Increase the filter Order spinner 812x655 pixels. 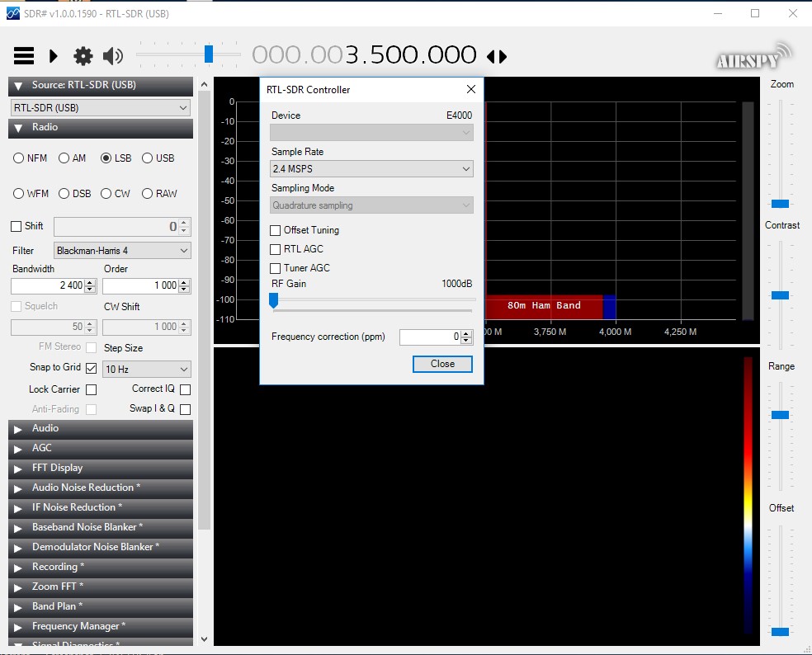[x=184, y=282]
